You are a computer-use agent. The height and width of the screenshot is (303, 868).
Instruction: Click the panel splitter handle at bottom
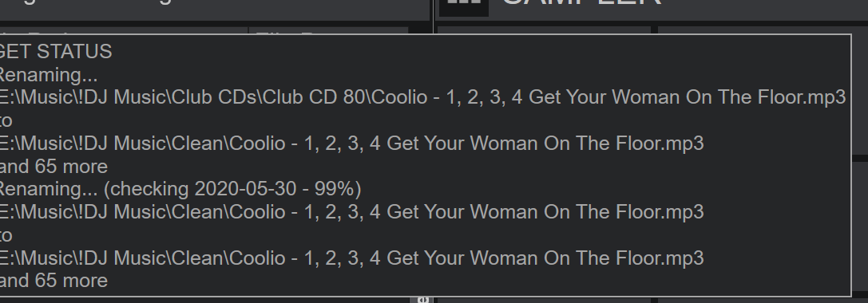click(x=423, y=300)
